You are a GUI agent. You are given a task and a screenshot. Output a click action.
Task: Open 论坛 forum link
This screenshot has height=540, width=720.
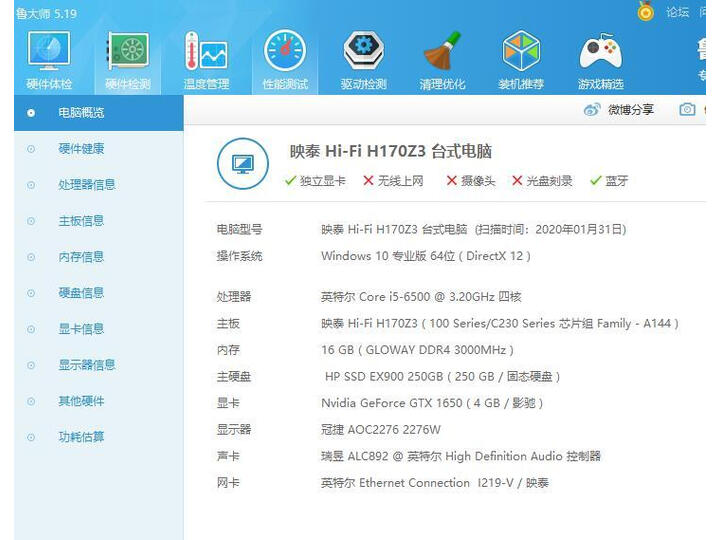[678, 12]
